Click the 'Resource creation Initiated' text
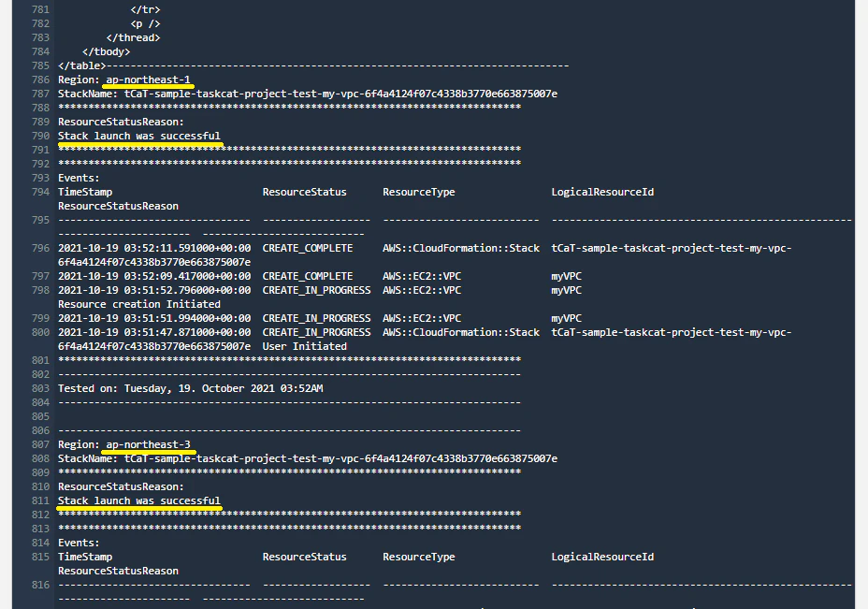This screenshot has height=609, width=868. (x=139, y=305)
